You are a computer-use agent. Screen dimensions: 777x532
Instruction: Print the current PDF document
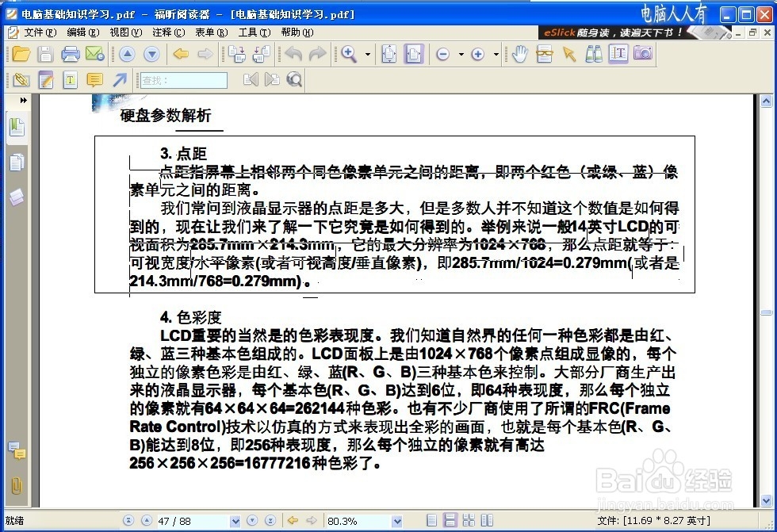(70, 54)
